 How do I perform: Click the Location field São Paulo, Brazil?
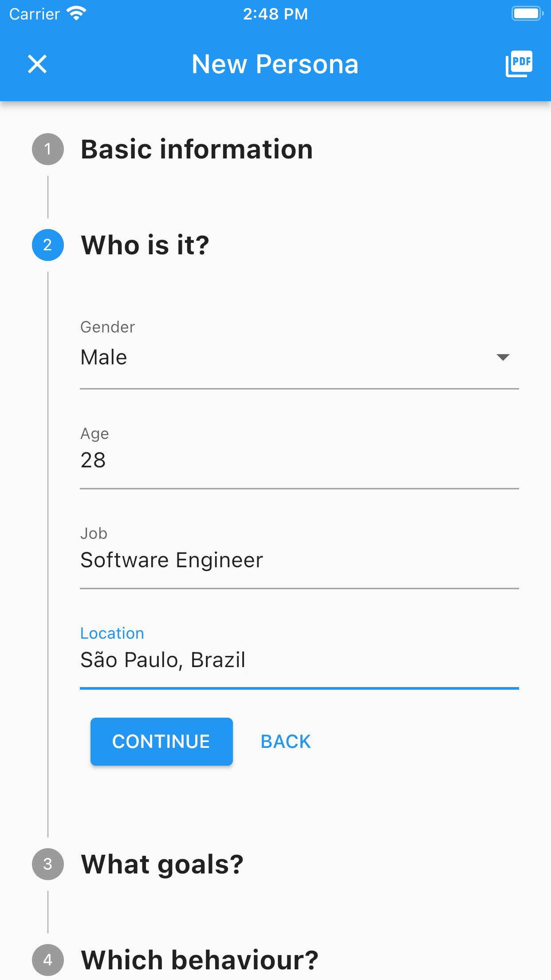[299, 660]
